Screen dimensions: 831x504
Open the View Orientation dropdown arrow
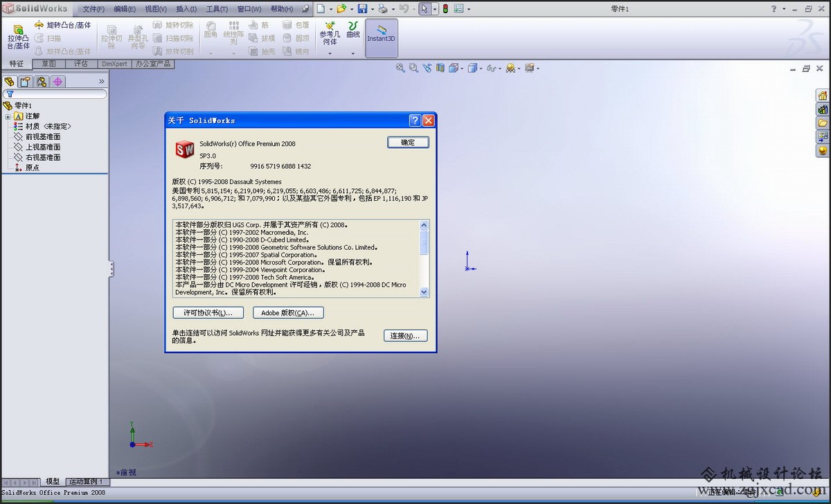(461, 69)
